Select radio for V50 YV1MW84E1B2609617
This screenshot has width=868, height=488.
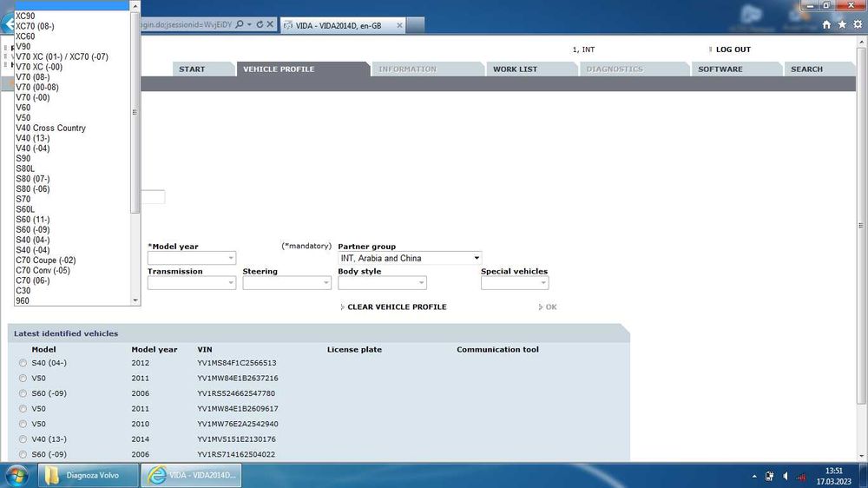(x=23, y=409)
